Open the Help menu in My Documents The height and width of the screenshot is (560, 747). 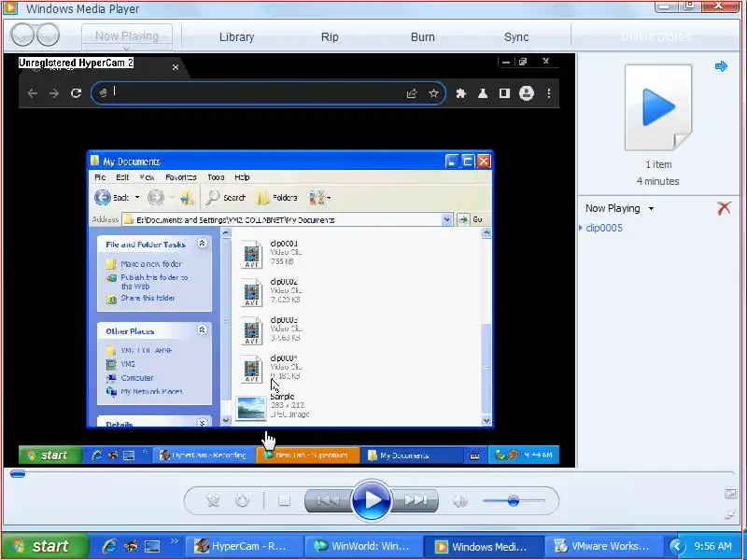(242, 177)
